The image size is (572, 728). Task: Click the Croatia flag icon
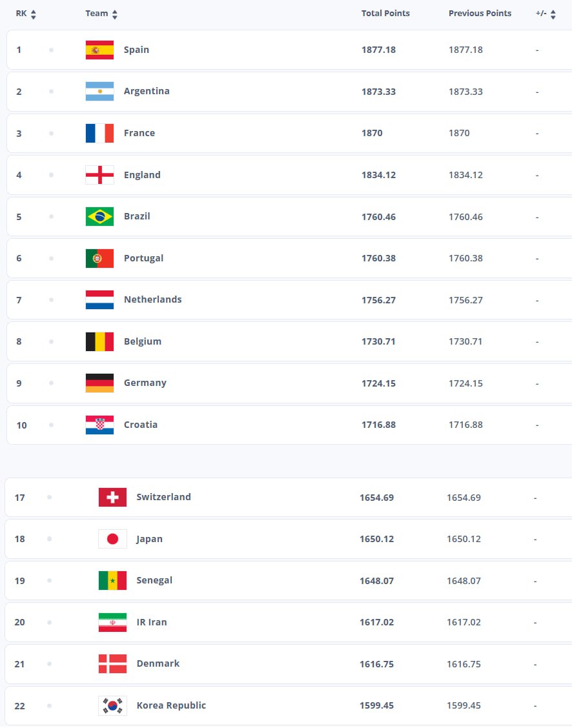tap(99, 425)
